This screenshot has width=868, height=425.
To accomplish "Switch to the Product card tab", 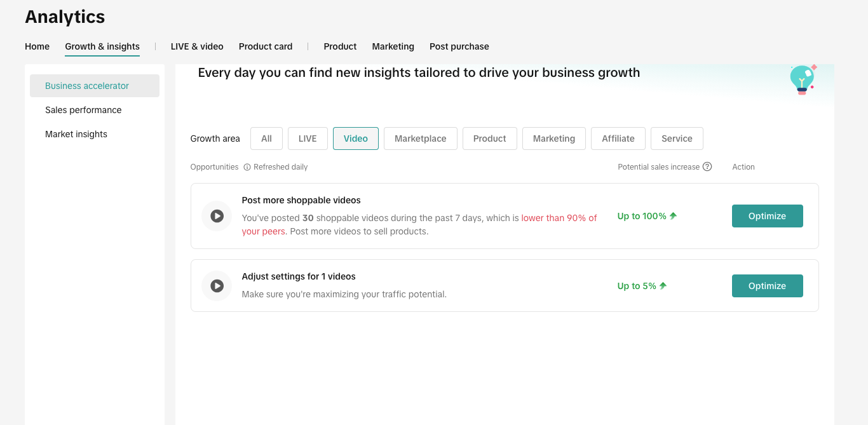I will pos(266,46).
